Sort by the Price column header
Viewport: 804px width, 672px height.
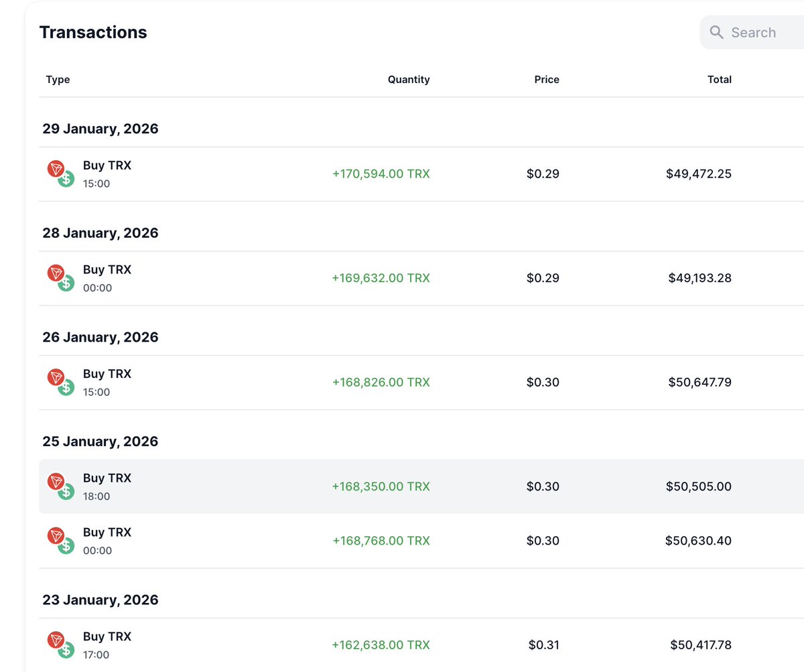(x=547, y=79)
